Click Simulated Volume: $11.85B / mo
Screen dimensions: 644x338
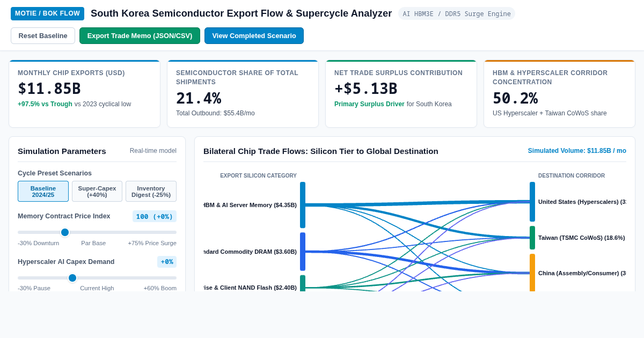577,151
